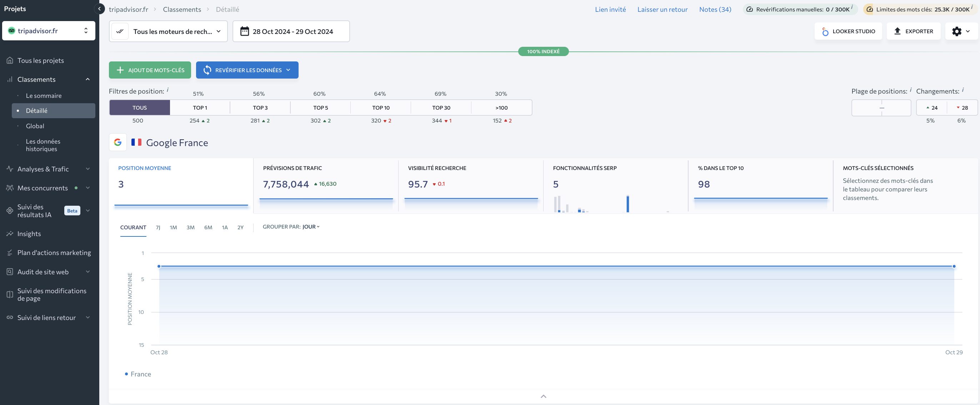Click the Analyses & Trafic pulse icon
This screenshot has height=405, width=980.
click(x=10, y=169)
